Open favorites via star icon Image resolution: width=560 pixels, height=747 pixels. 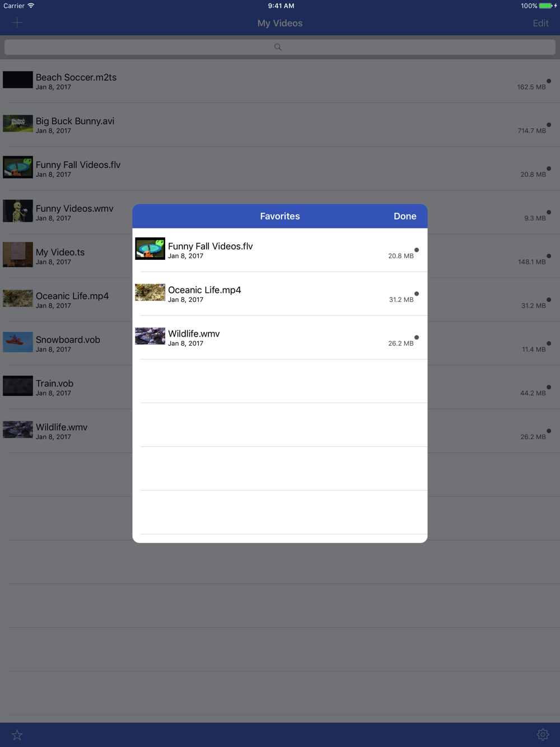(17, 735)
